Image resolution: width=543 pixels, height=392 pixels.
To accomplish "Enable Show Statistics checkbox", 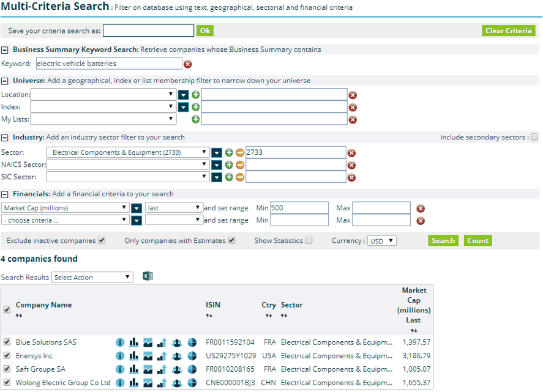I will point(309,240).
